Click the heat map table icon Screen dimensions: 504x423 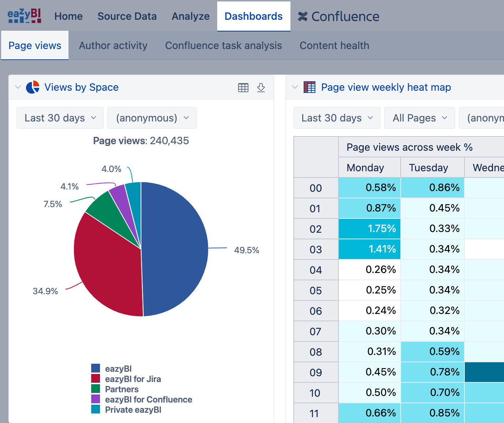point(310,87)
